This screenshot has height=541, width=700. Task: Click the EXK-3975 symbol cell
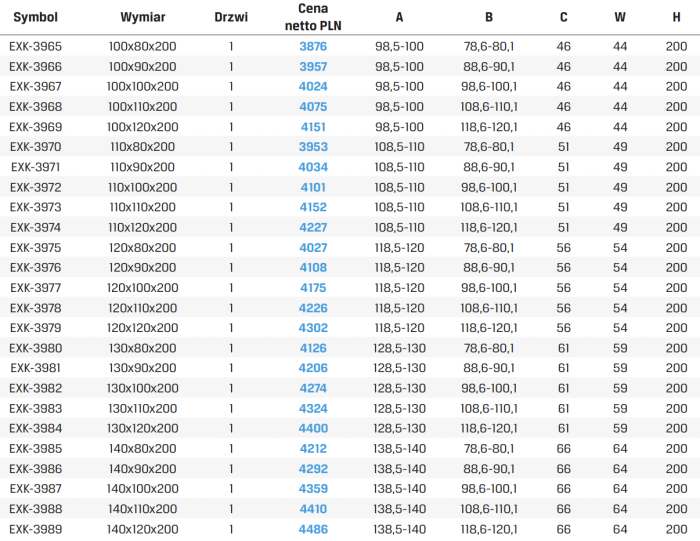coord(35,248)
